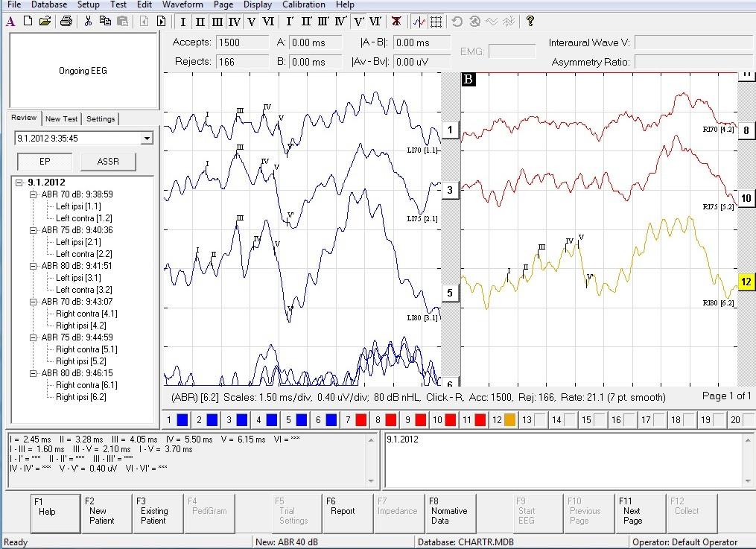Collapse ABR 70 dB: 9:38:59 node

pos(33,194)
